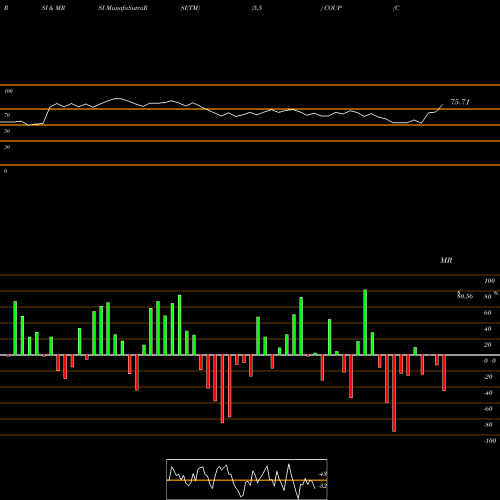Click the 80.56 value beside MR axis
This screenshot has width=500, height=500.
pos(465,296)
